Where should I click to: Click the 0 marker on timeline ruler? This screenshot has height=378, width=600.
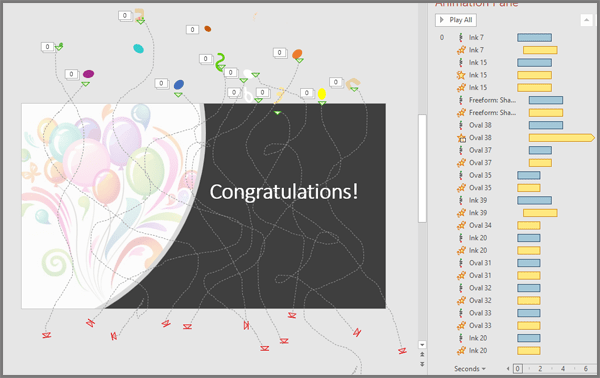point(517,369)
